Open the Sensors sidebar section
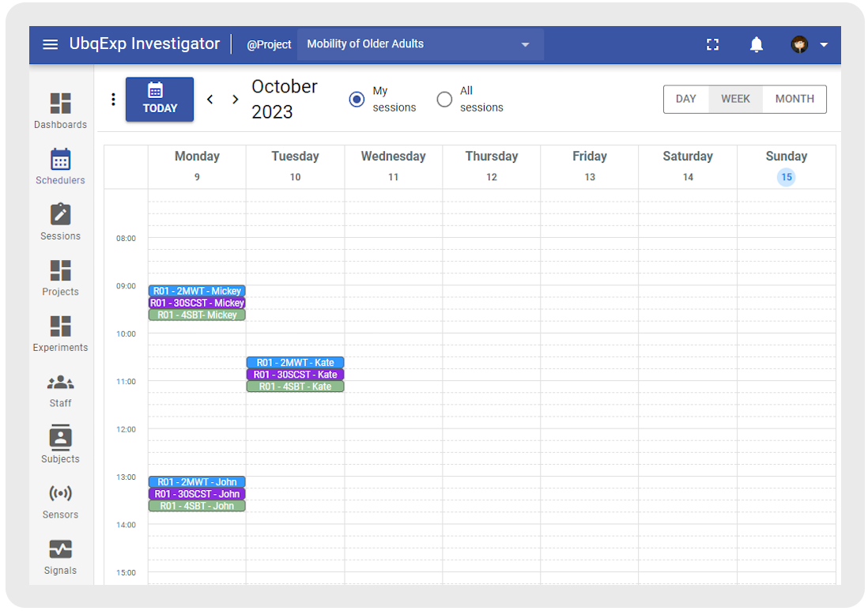This screenshot has height=611, width=868. point(60,501)
